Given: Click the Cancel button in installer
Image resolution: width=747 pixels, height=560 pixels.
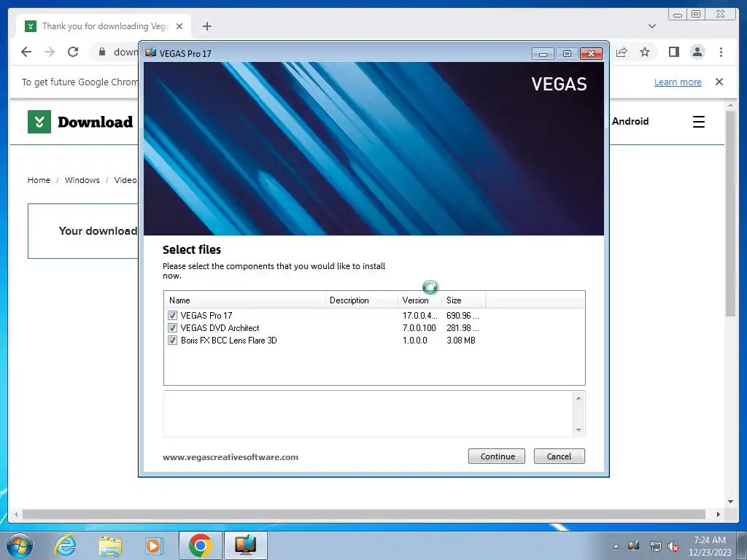Looking at the screenshot, I should (x=560, y=456).
